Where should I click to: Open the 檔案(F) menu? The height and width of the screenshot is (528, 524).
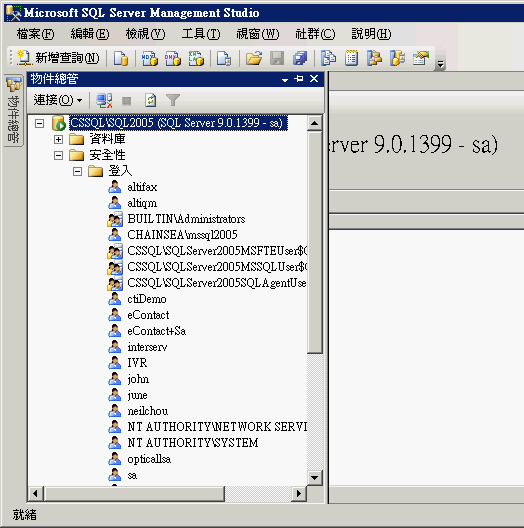[x=35, y=34]
